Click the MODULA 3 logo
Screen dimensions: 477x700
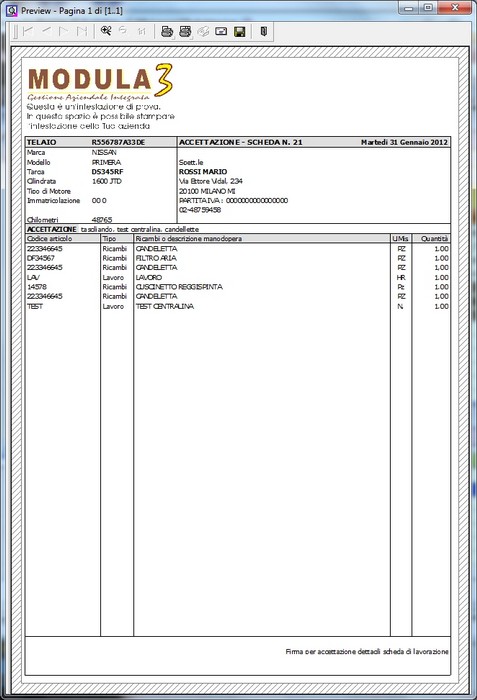coord(100,82)
